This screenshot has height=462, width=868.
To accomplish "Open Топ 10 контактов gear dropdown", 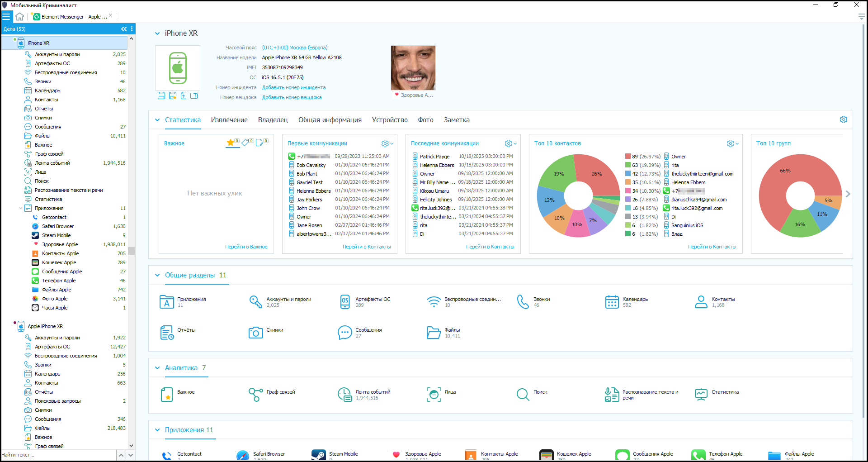I will tap(732, 143).
